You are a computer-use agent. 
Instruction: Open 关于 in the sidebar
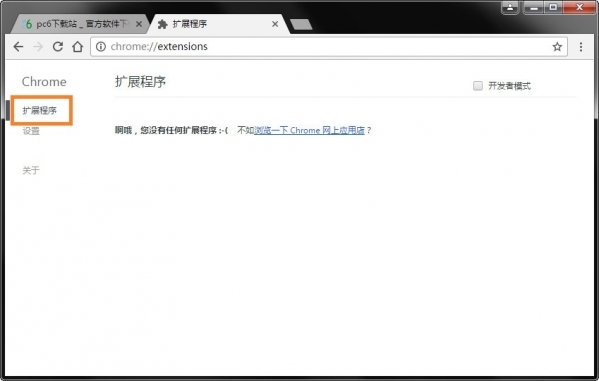pos(31,170)
